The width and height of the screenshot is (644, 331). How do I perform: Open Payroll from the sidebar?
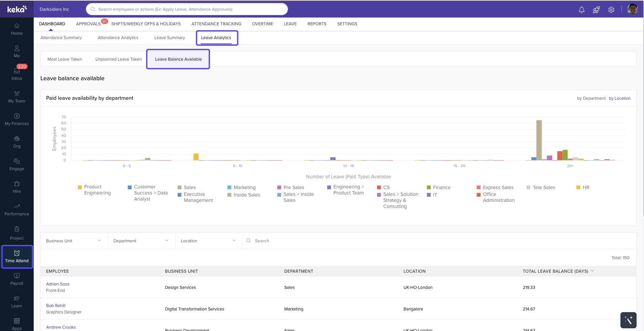point(17,279)
